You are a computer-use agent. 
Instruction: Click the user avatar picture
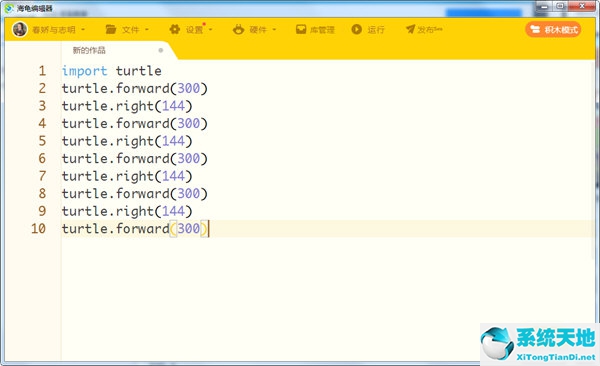20,29
